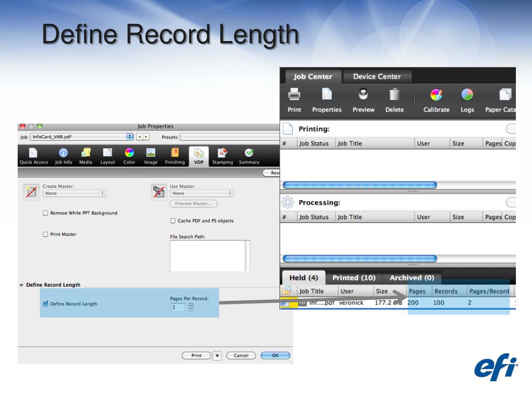Click the Processing progress bar

[360, 259]
